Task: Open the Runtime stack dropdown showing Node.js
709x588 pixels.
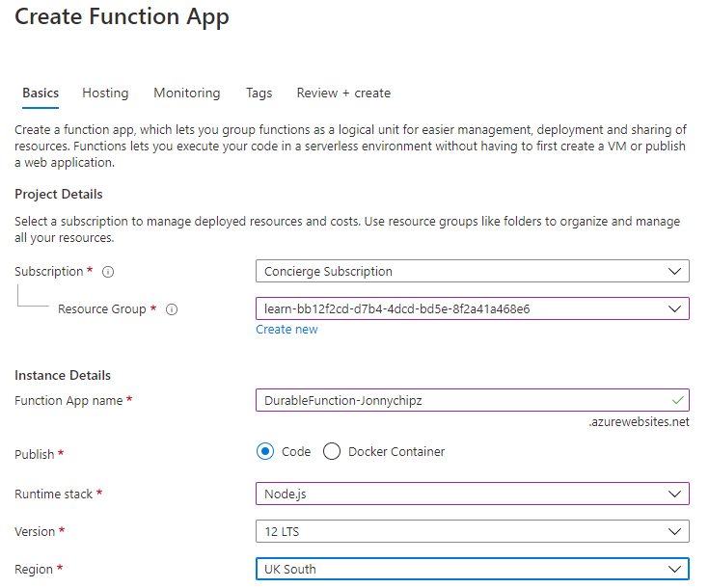Action: coord(472,494)
